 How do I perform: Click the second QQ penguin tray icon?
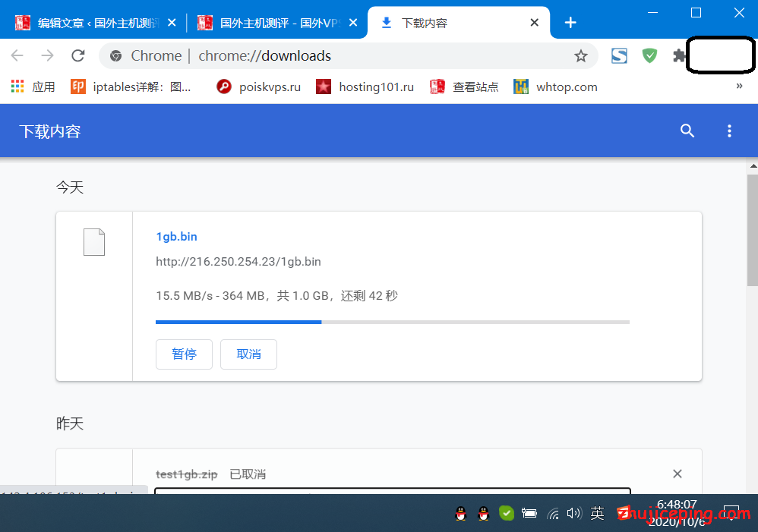pos(483,513)
